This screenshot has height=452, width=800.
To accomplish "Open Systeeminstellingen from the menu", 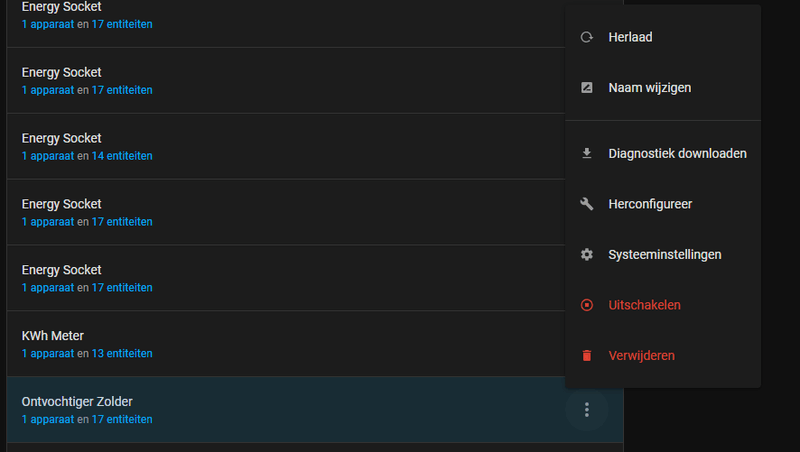I will pyautogui.click(x=664, y=255).
